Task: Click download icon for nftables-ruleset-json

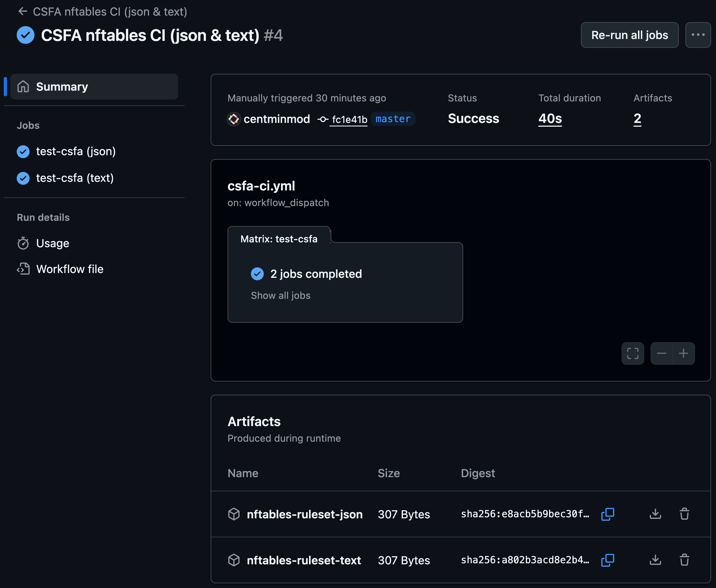Action: pyautogui.click(x=655, y=514)
